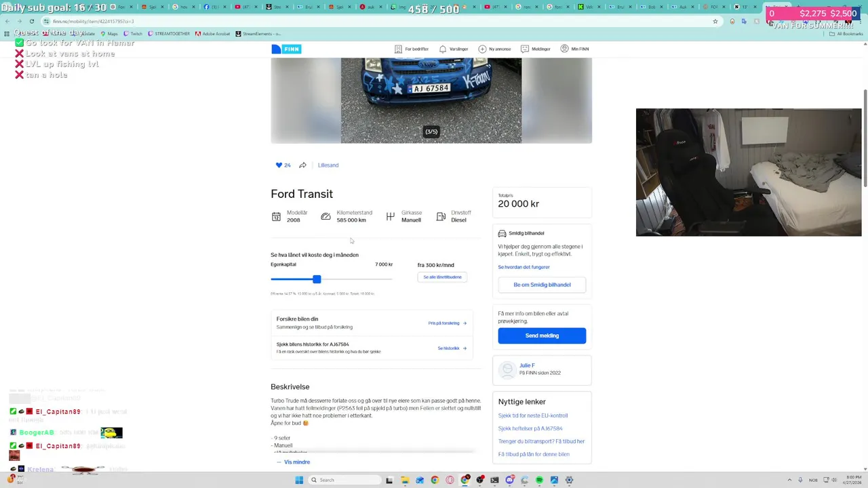Click the Smidig bilhandel car icon

502,233
